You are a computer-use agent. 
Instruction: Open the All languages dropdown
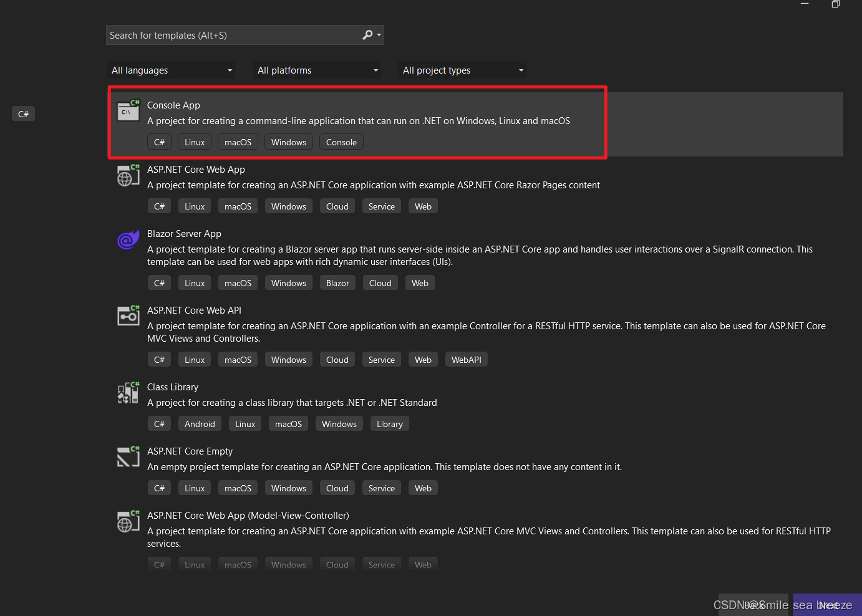pos(172,70)
